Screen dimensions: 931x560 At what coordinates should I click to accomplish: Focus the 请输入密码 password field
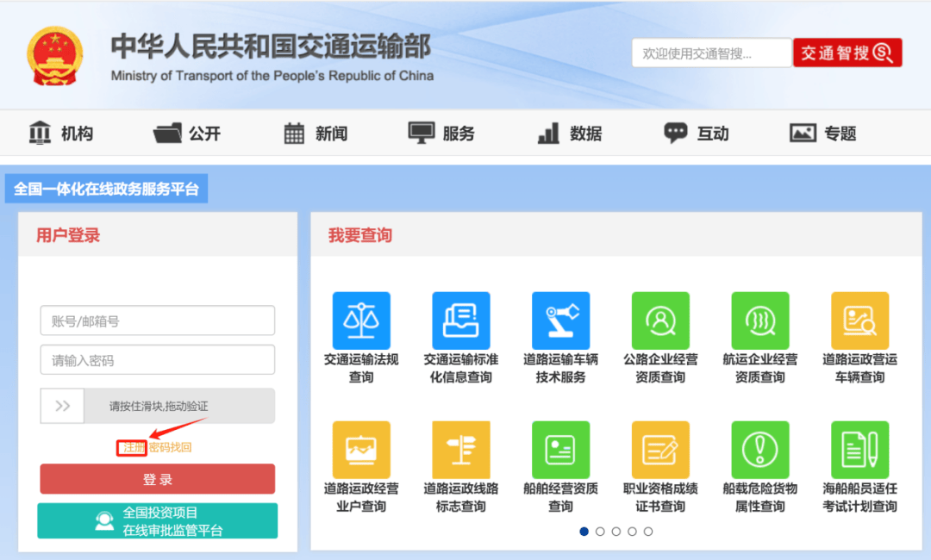[x=158, y=359]
